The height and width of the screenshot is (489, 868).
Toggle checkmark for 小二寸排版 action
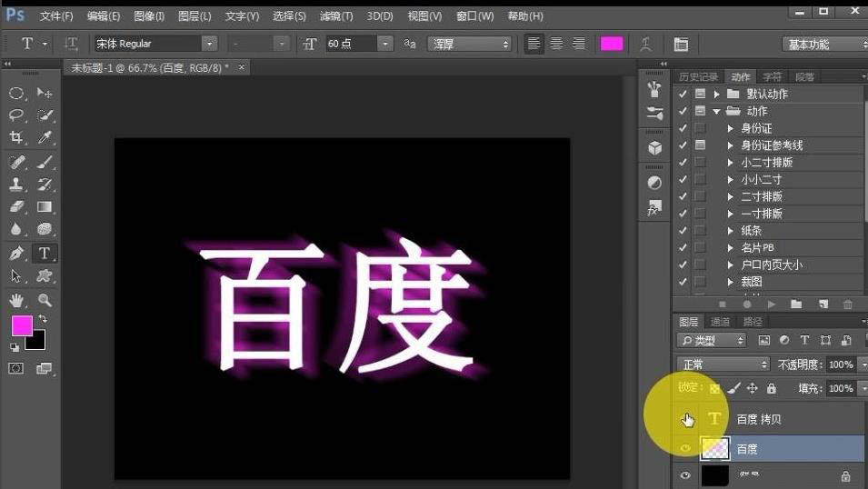[683, 163]
